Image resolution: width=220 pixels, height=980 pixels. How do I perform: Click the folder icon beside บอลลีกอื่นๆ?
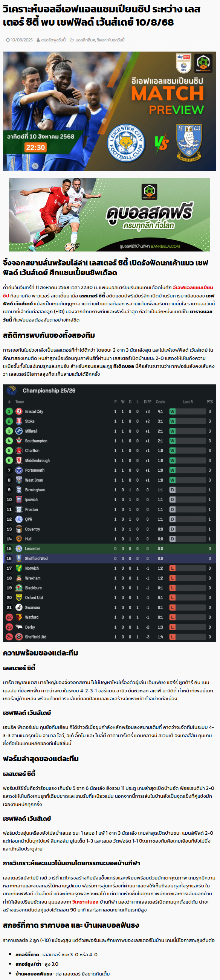coord(72,40)
